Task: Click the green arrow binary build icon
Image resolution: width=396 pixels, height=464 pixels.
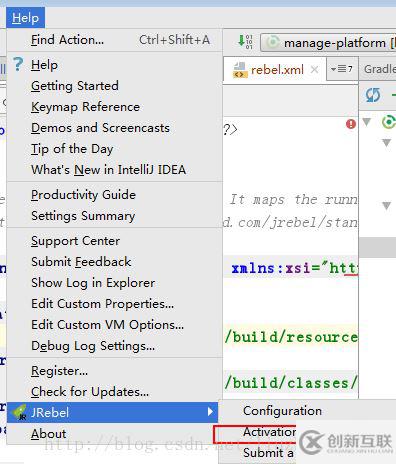Action: click(245, 42)
